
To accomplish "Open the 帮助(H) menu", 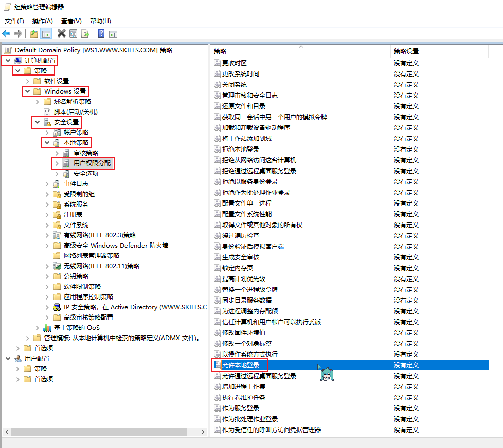I will pos(100,21).
